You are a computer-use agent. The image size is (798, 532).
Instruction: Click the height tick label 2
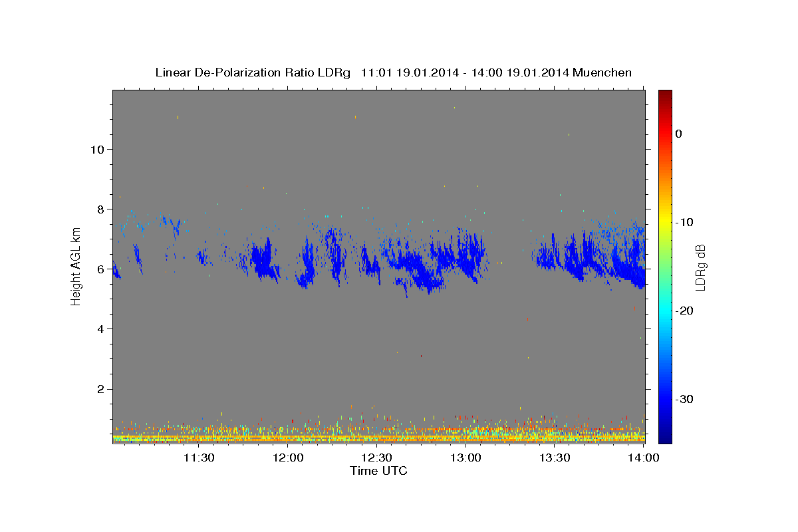tap(99, 388)
